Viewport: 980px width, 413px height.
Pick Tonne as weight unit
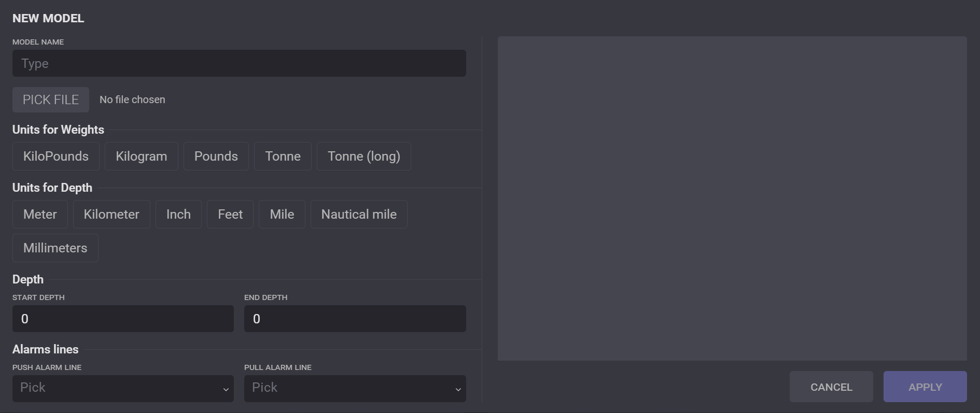[x=283, y=156]
